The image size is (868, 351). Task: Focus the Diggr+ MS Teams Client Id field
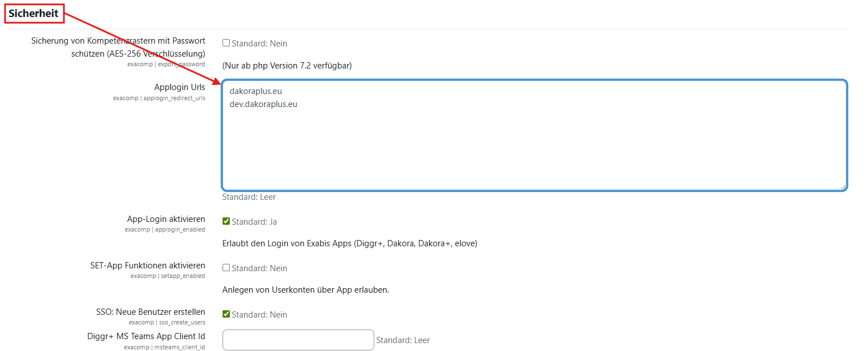[298, 340]
